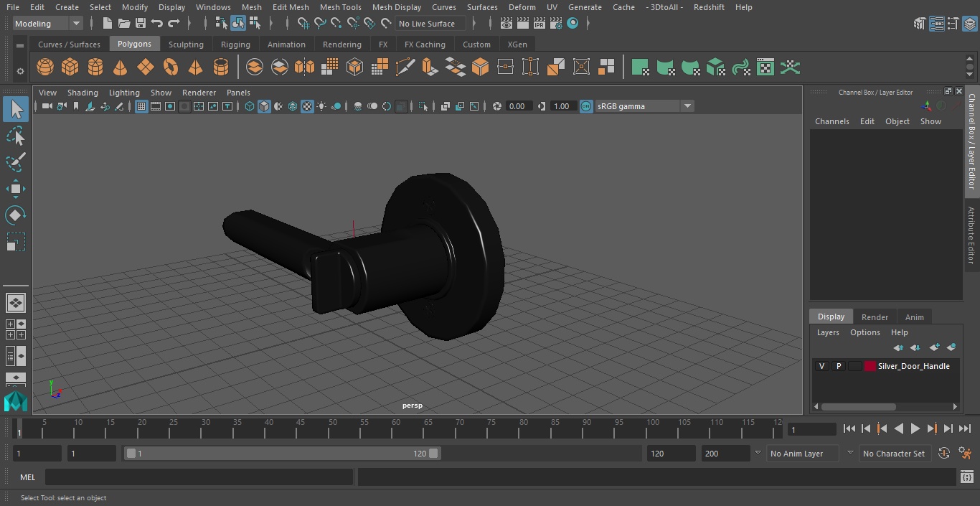Click the Open Scene folder icon
Viewport: 980px width, 506px height.
pos(124,24)
